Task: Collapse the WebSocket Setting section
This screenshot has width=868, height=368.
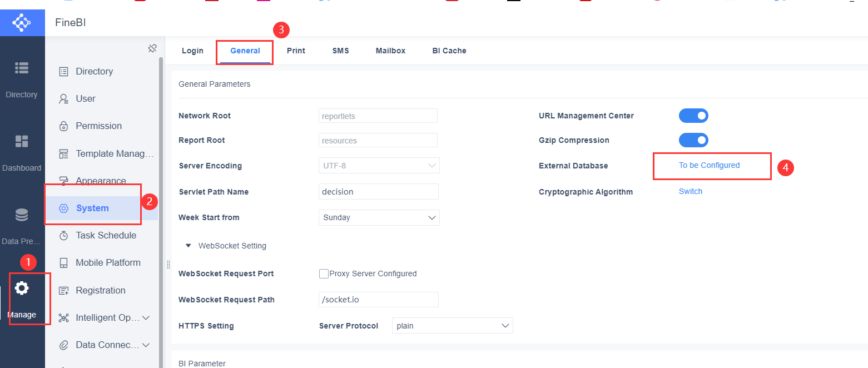Action: [188, 245]
